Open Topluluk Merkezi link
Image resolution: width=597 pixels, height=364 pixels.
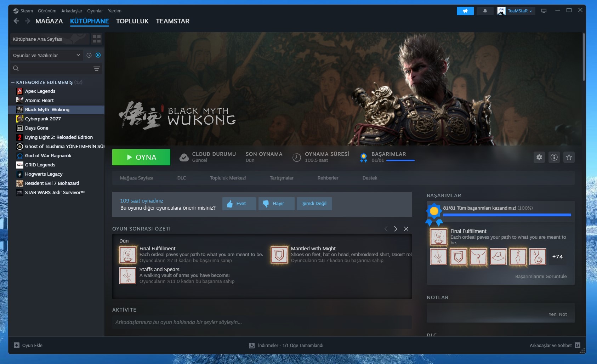[x=228, y=178]
